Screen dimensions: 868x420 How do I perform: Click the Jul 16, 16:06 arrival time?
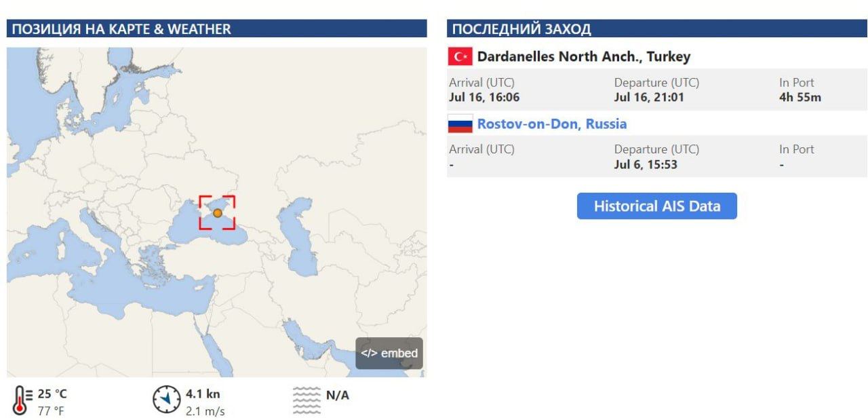pos(484,97)
